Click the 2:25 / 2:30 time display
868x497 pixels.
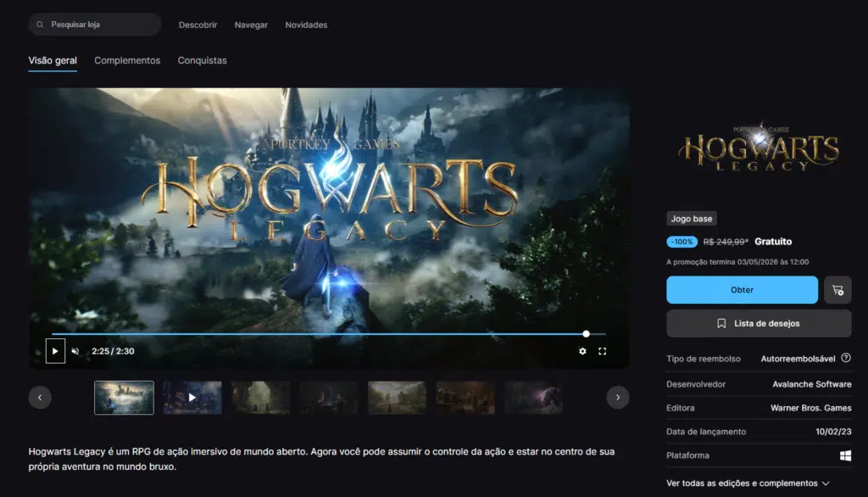tap(113, 351)
